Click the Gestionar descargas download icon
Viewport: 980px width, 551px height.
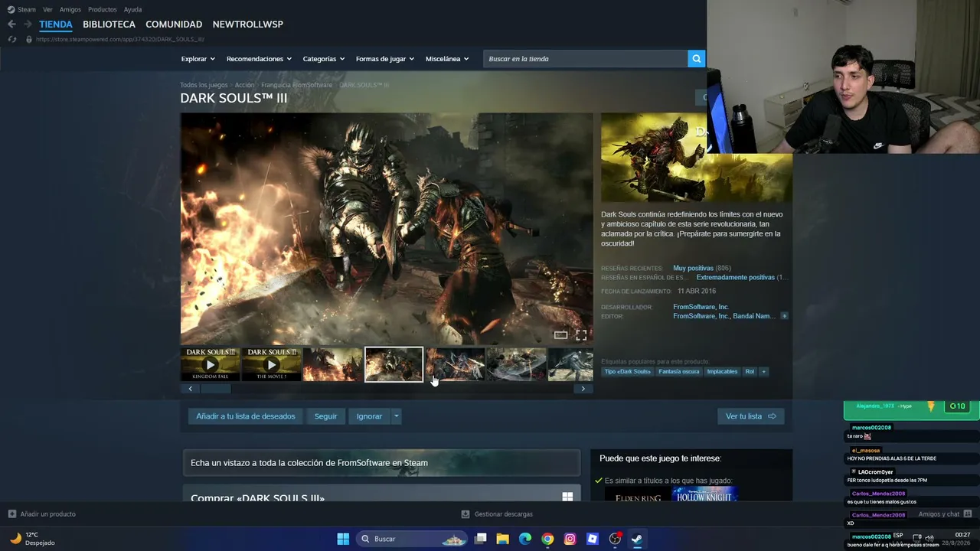coord(465,514)
